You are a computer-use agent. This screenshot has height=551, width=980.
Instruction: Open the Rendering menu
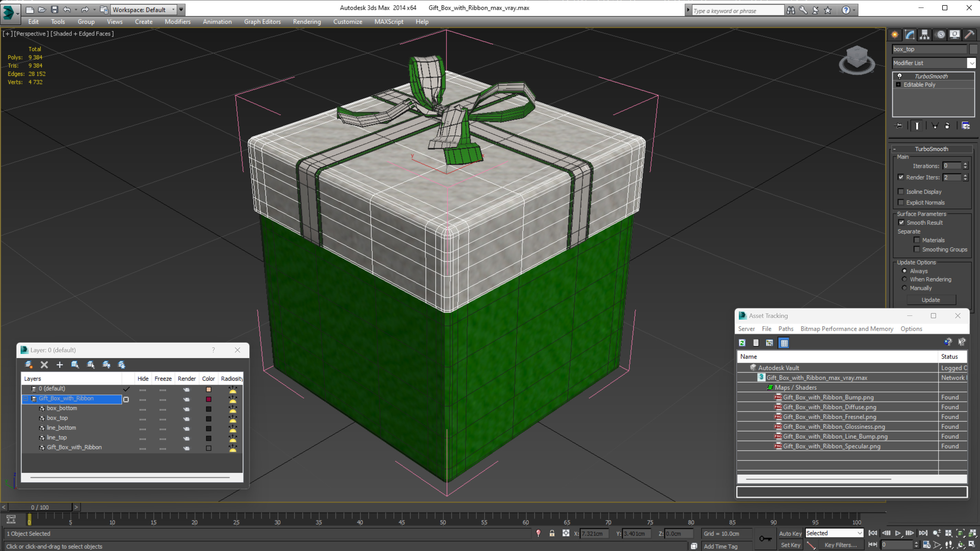(x=307, y=22)
